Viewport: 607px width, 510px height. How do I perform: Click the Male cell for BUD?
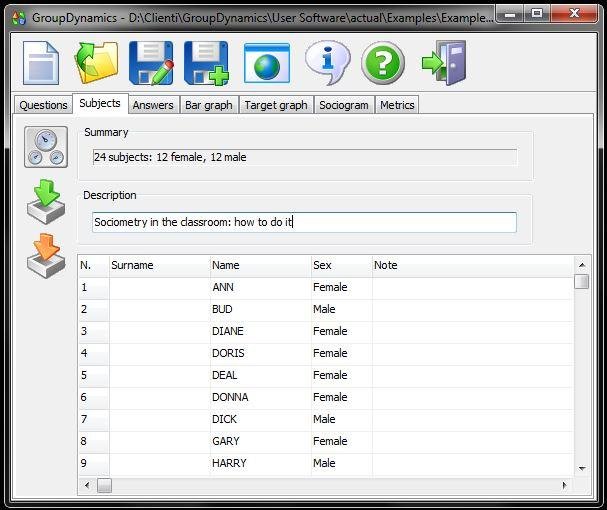click(342, 309)
